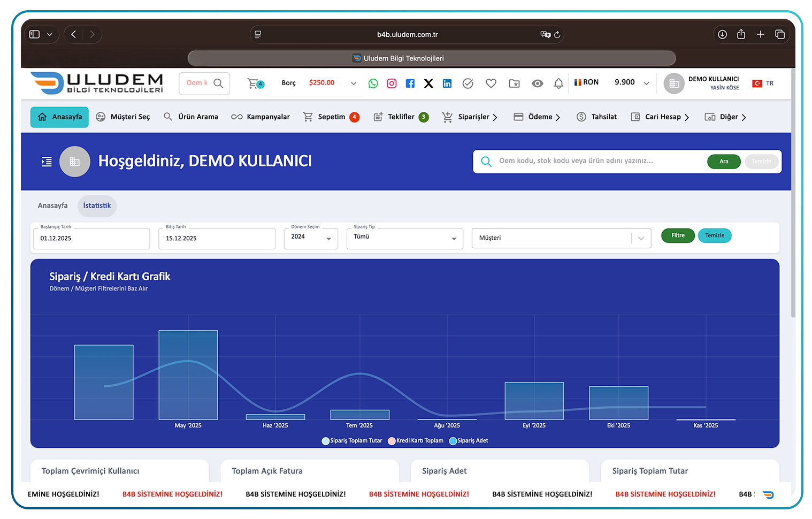
Task: Toggle the side menu list icon
Action: pos(47,162)
